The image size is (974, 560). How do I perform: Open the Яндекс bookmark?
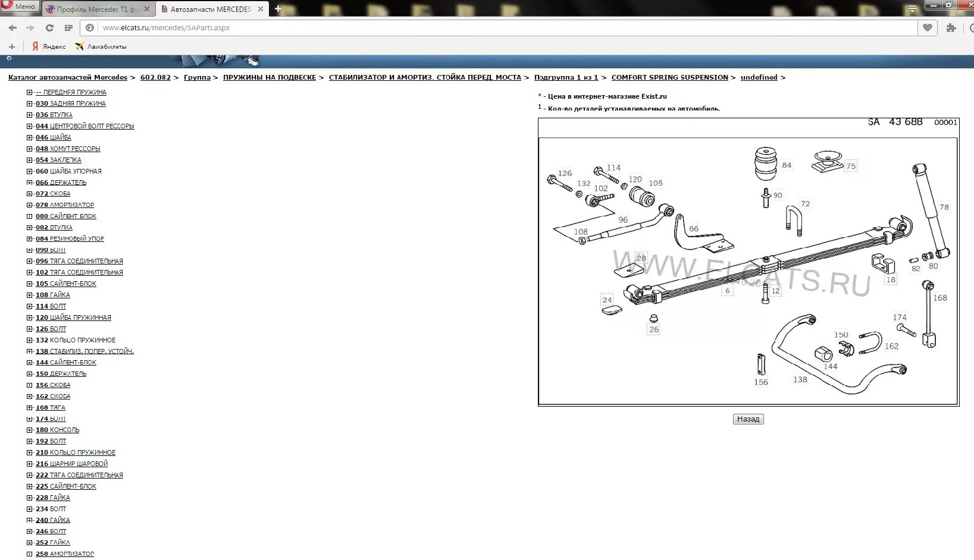pyautogui.click(x=49, y=46)
